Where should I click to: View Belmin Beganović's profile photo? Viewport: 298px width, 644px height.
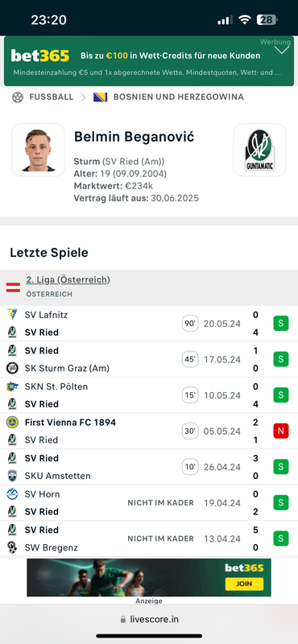point(38,150)
